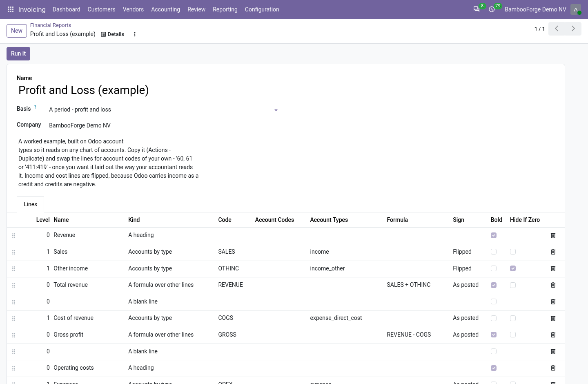Click the New button

pos(17,31)
